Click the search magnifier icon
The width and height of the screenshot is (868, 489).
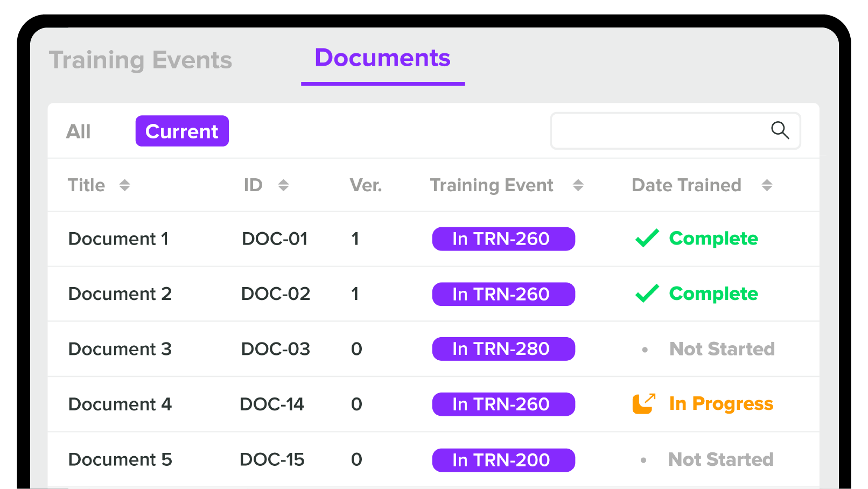click(x=780, y=130)
